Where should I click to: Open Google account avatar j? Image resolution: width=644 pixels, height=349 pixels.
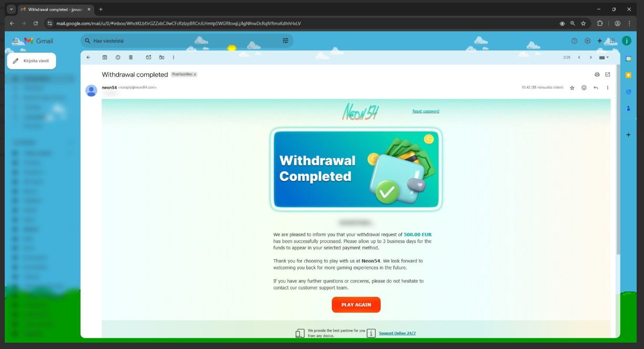coord(627,41)
